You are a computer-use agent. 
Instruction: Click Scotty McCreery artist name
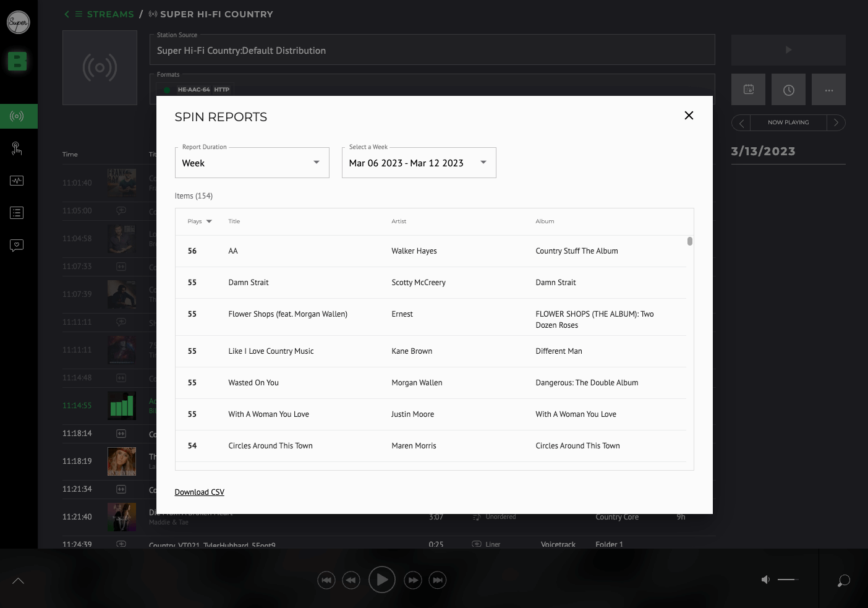tap(419, 283)
